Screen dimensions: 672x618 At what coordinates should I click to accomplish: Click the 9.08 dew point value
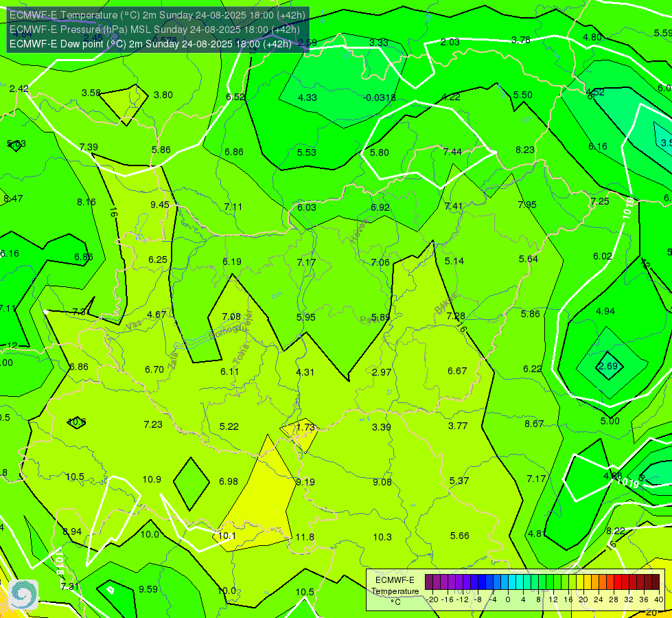(382, 482)
